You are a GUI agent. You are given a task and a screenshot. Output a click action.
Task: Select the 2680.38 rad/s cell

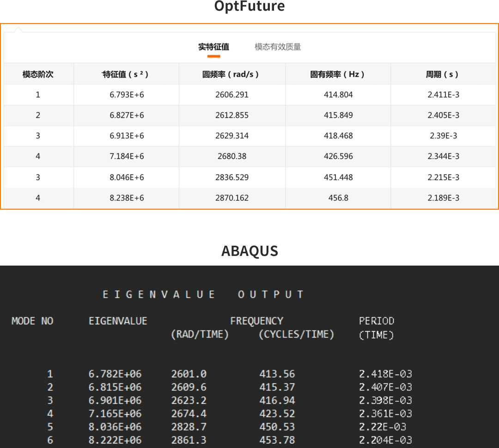tap(232, 156)
